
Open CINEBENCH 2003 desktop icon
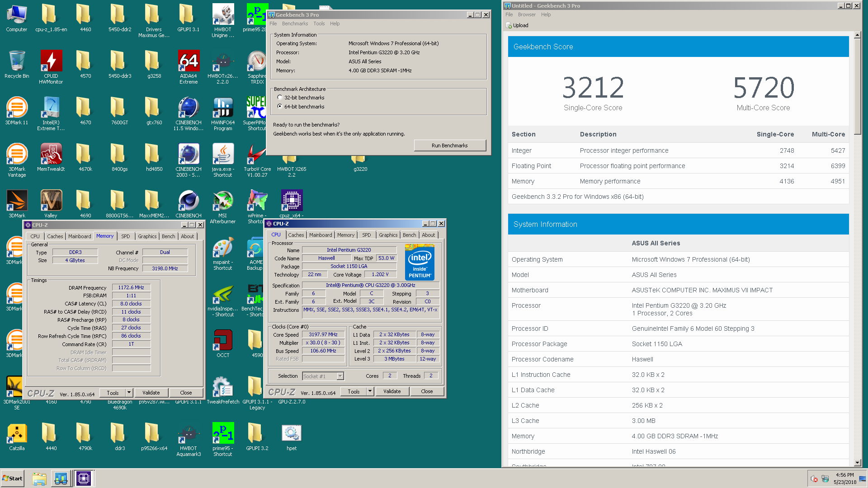point(189,160)
